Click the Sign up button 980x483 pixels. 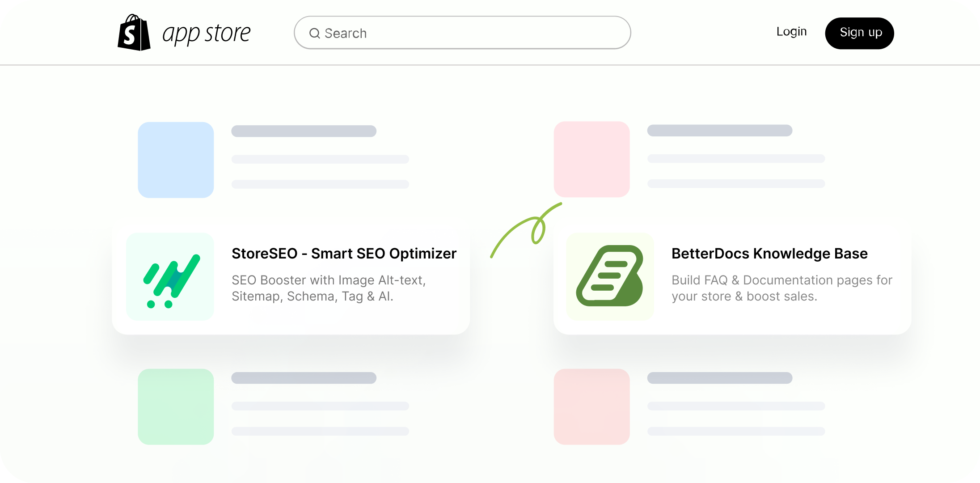point(859,33)
